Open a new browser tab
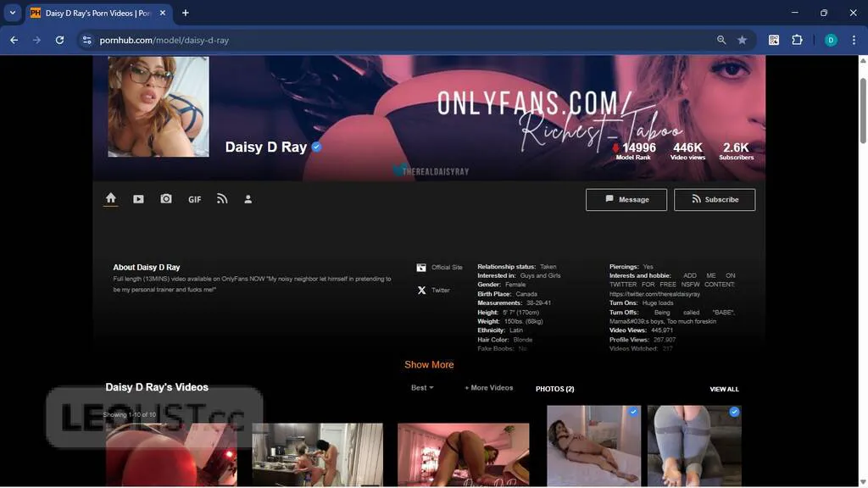 186,13
